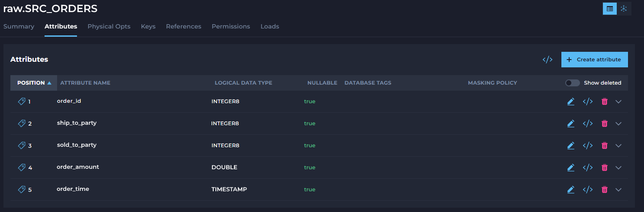The height and width of the screenshot is (212, 644).
Task: View code for order_amount attribute
Action: [x=587, y=168]
